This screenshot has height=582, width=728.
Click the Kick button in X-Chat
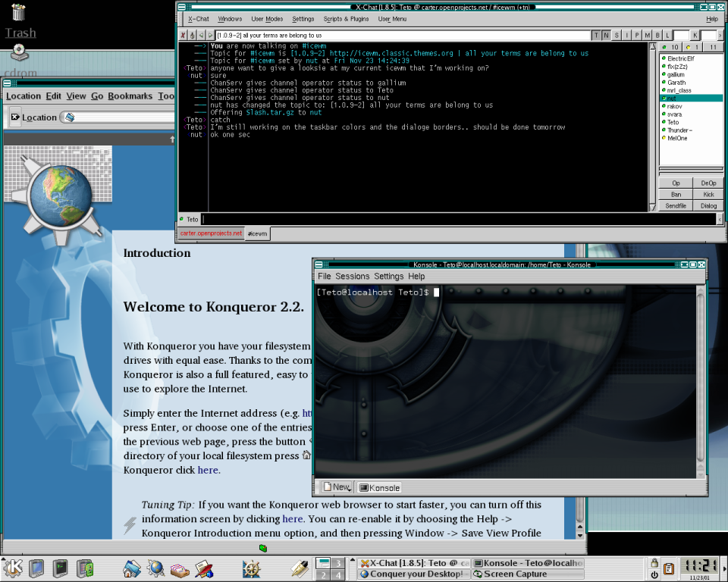708,195
